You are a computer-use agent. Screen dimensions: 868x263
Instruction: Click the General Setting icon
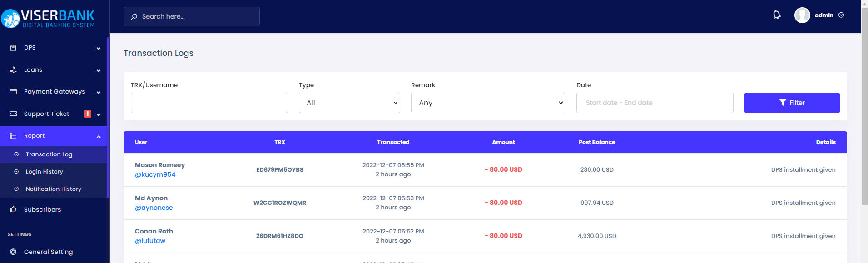[13, 252]
